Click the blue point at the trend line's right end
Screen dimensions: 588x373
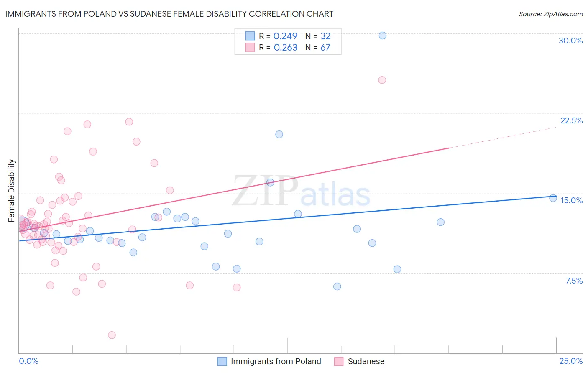(553, 198)
